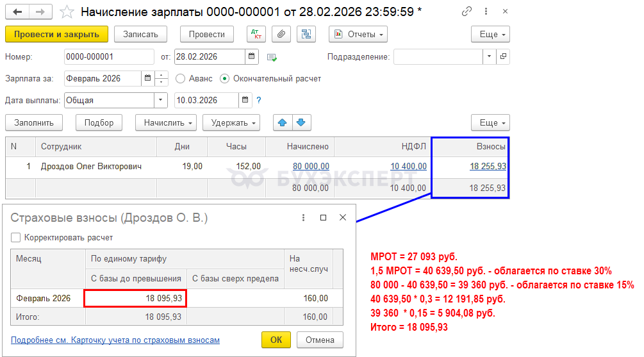644x357 pixels.
Task: Click the На несч.случ column header
Action: click(309, 269)
